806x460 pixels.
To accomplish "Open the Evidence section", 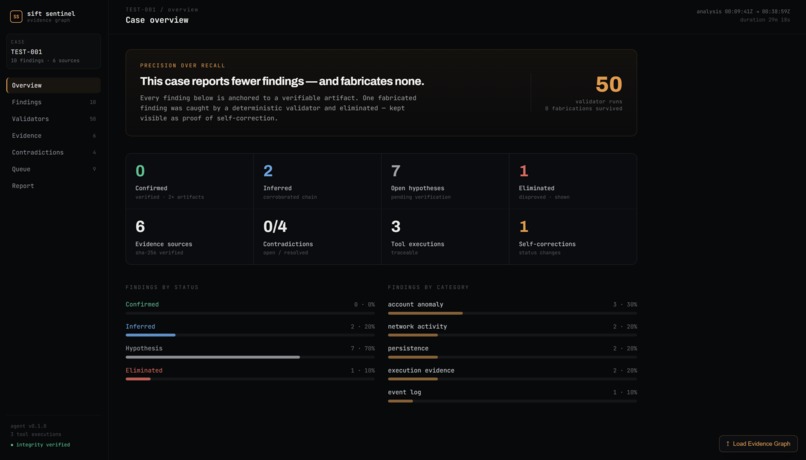I will pos(53,136).
